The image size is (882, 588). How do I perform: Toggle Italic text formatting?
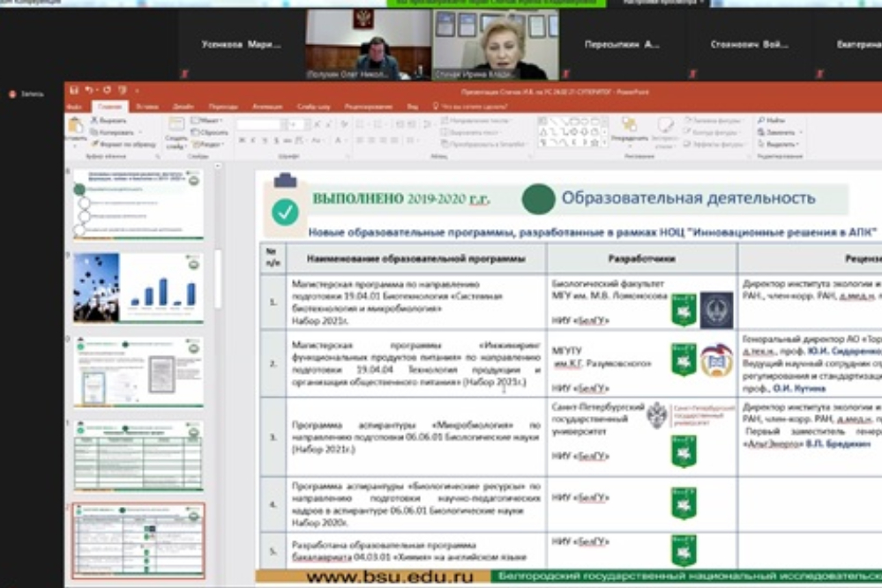[x=252, y=140]
